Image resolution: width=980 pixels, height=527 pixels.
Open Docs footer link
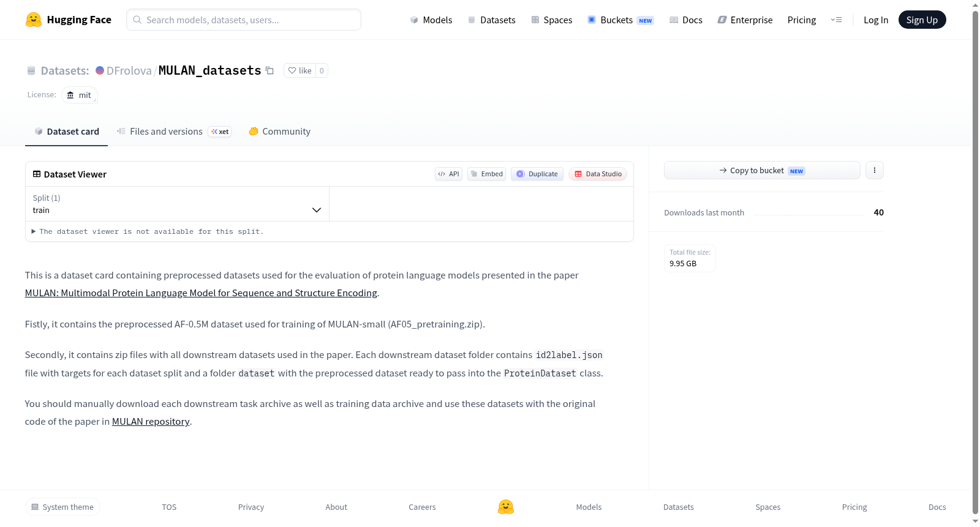tap(937, 507)
